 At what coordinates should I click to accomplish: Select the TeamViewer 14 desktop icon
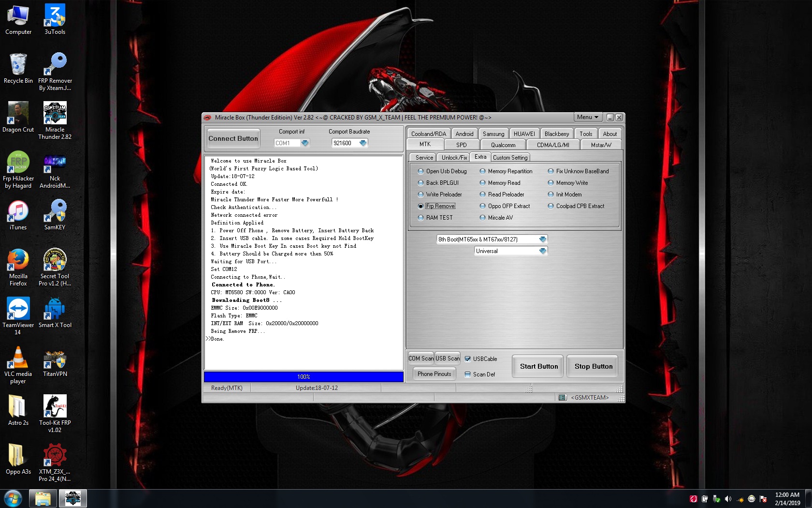pos(18,316)
